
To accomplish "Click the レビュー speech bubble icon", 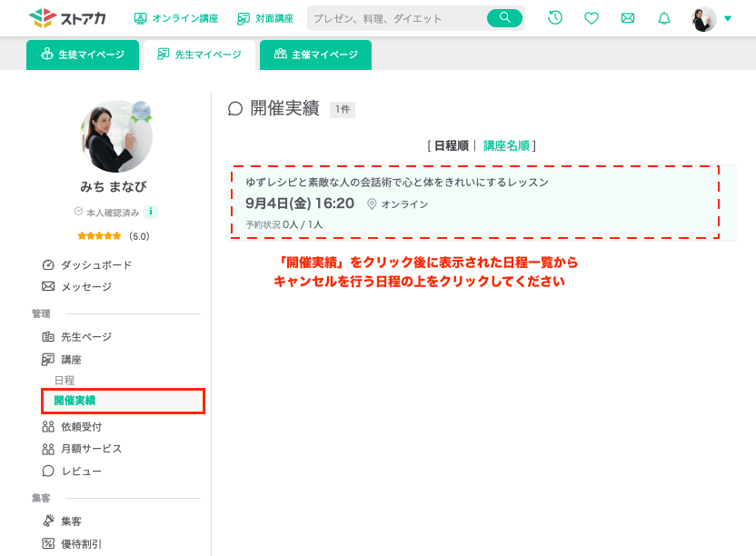I will (x=48, y=471).
